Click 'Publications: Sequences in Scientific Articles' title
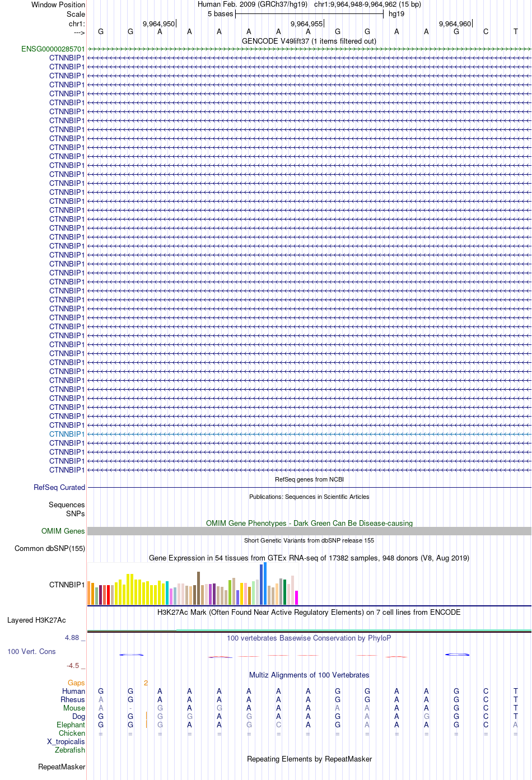532x780 pixels. click(309, 497)
